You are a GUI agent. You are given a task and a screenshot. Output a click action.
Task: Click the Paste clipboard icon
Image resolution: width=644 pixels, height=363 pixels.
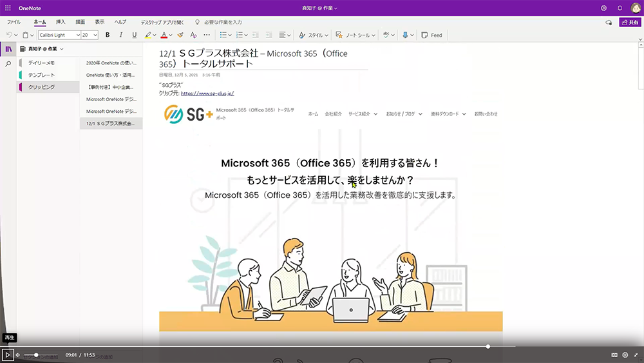(x=26, y=35)
